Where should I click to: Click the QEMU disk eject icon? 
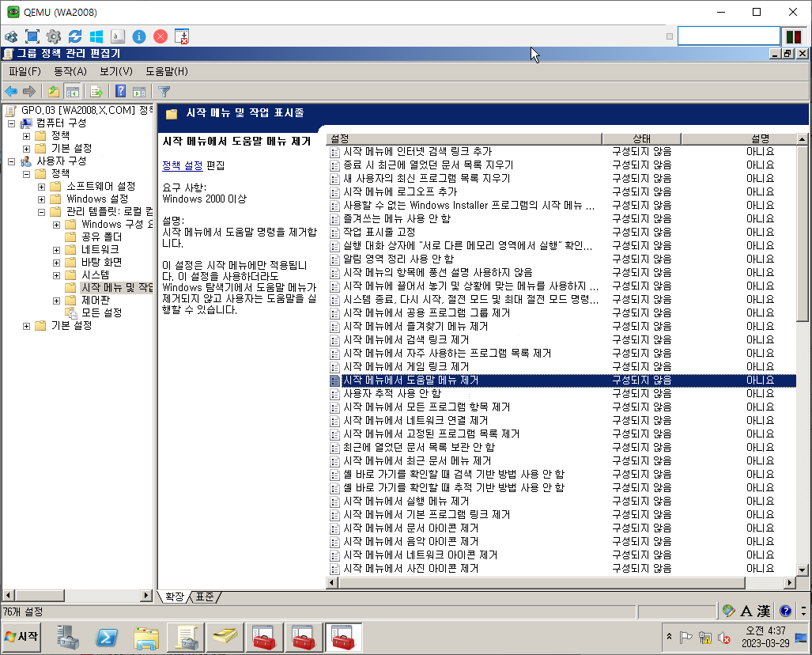pos(182,36)
